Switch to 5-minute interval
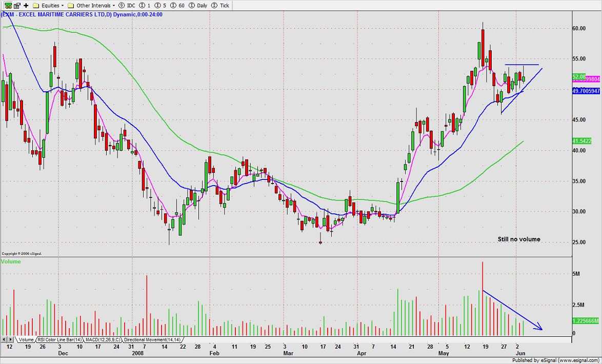Viewport: 602px width, 364px height. coord(159,5)
